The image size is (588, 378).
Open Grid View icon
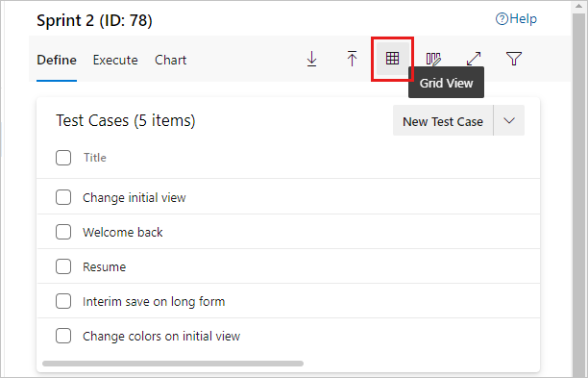click(x=393, y=59)
